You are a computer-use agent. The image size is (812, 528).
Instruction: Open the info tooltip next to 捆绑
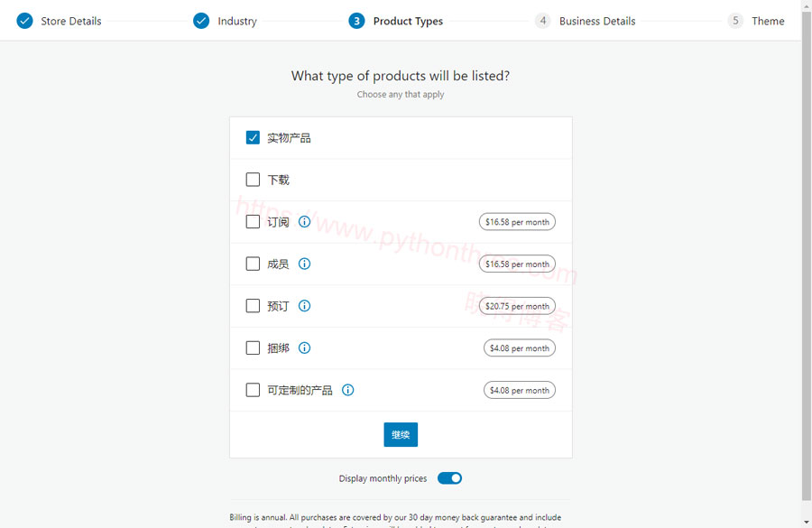click(x=304, y=347)
